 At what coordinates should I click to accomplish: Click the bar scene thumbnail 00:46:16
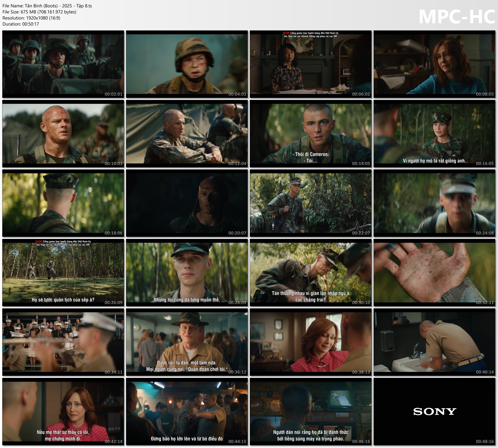[311, 411]
